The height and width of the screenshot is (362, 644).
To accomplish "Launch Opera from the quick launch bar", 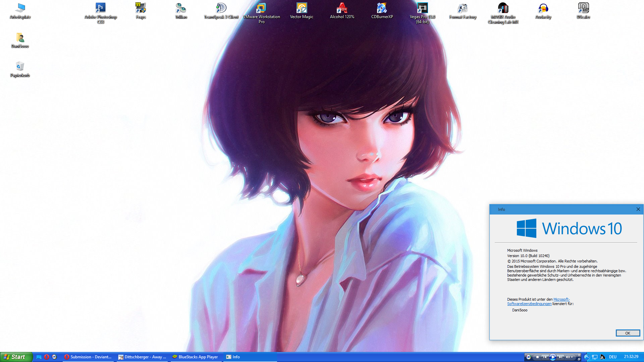I will click(x=47, y=357).
